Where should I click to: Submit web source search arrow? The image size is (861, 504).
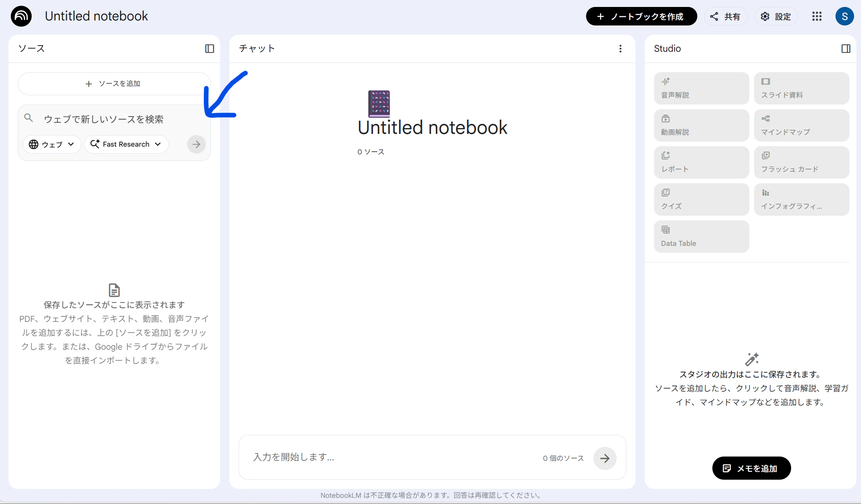pos(196,144)
